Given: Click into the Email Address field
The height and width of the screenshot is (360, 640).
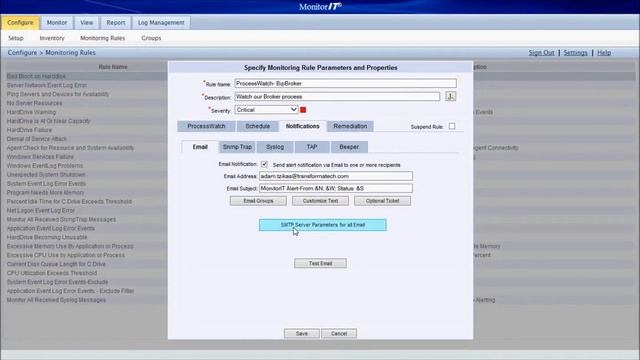Looking at the screenshot, I should pyautogui.click(x=336, y=176).
